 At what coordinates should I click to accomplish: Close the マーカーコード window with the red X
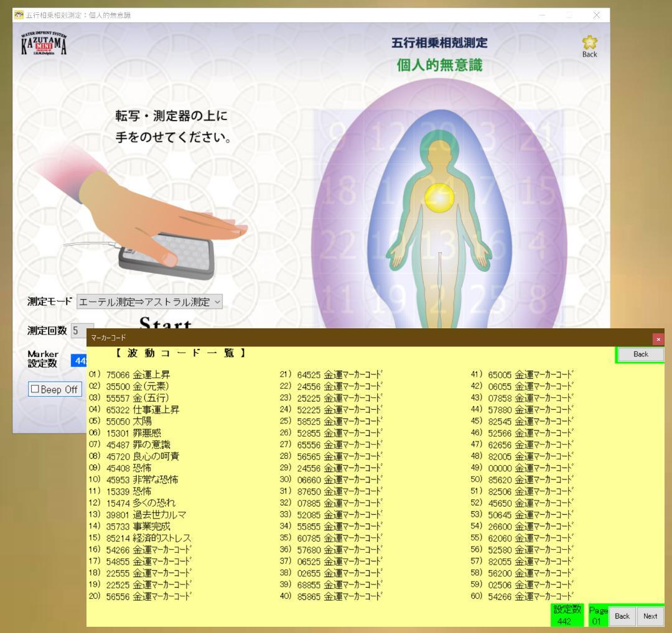coord(659,338)
